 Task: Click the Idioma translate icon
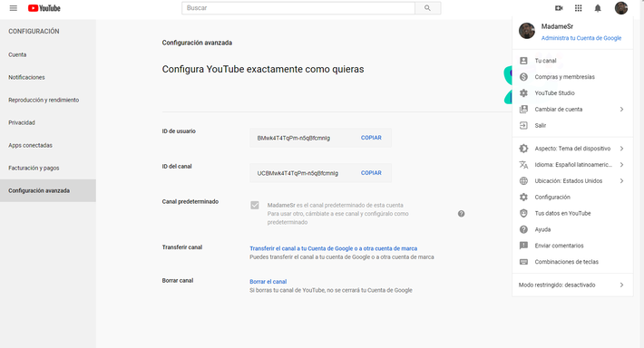pos(523,165)
